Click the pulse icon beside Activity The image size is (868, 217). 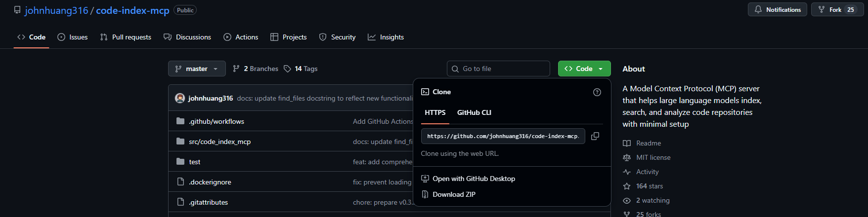point(627,172)
